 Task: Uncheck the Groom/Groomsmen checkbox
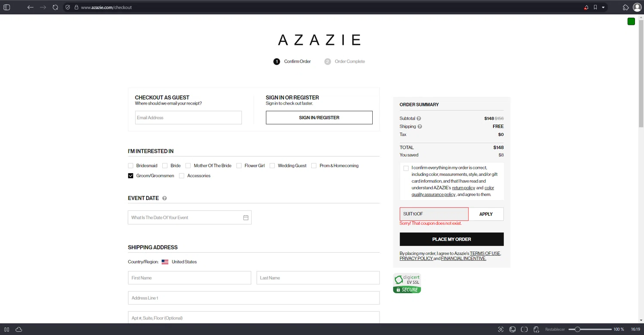pyautogui.click(x=131, y=176)
